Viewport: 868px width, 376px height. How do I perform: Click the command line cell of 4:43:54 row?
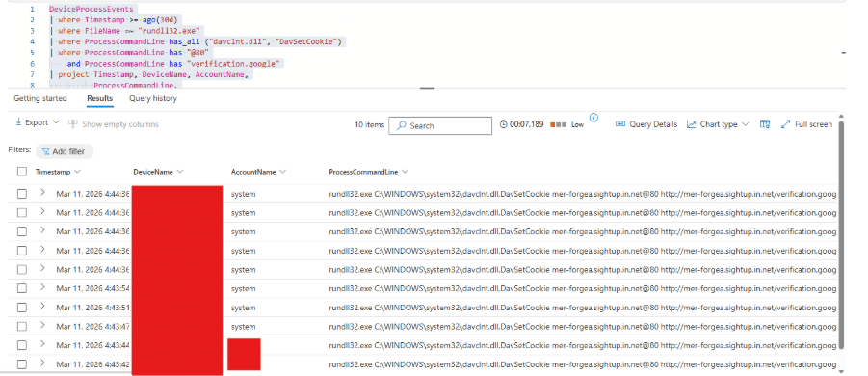pos(582,288)
